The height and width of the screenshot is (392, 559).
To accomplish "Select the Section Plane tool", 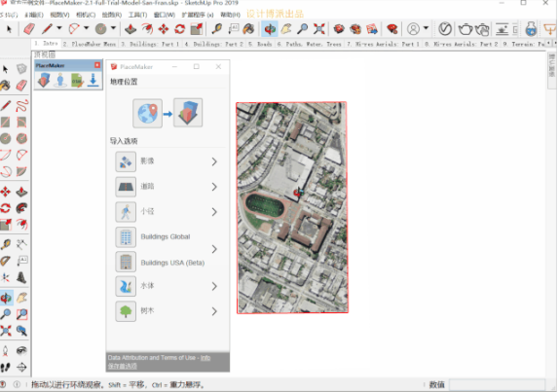I will (21, 367).
